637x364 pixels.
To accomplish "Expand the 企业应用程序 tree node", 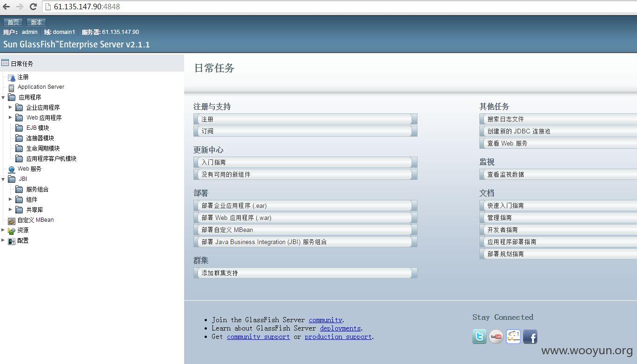I will pos(10,107).
